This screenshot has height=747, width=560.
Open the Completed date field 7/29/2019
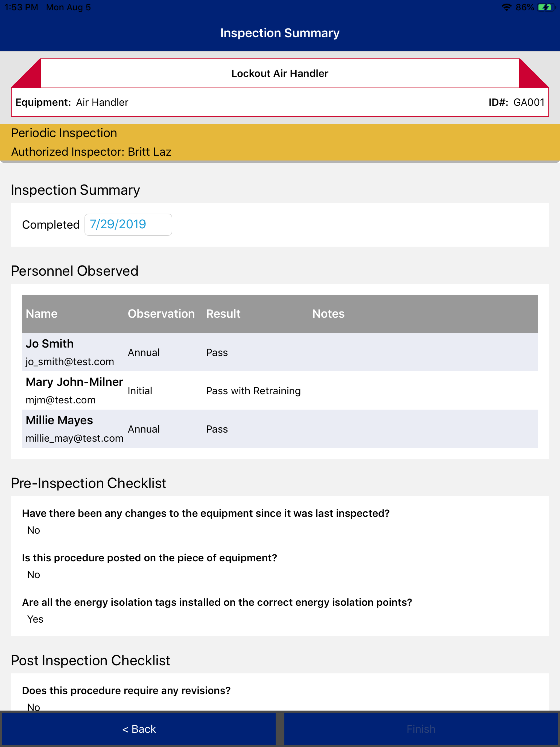[x=128, y=224]
